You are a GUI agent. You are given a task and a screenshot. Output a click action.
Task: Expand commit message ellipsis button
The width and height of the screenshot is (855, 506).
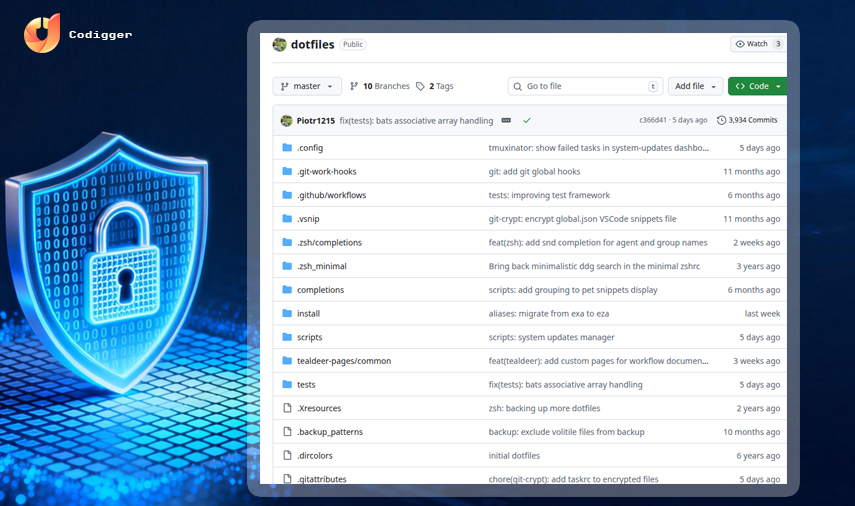[506, 121]
